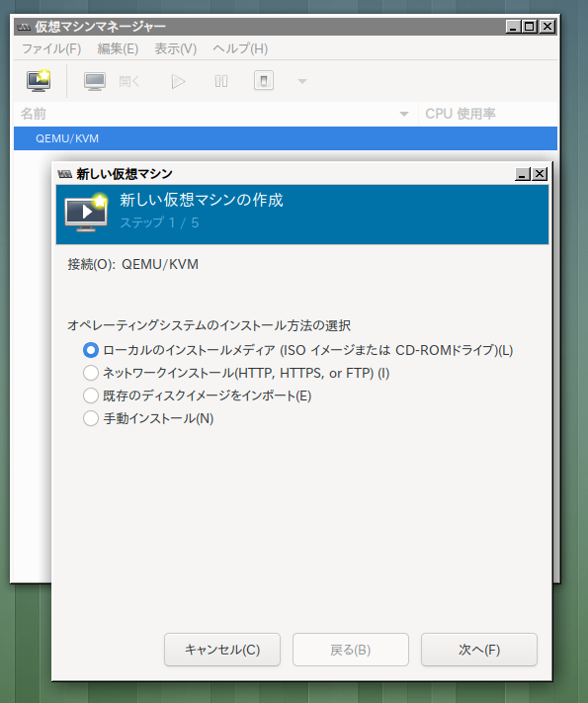Click the wizard header monitor icon

[86, 213]
